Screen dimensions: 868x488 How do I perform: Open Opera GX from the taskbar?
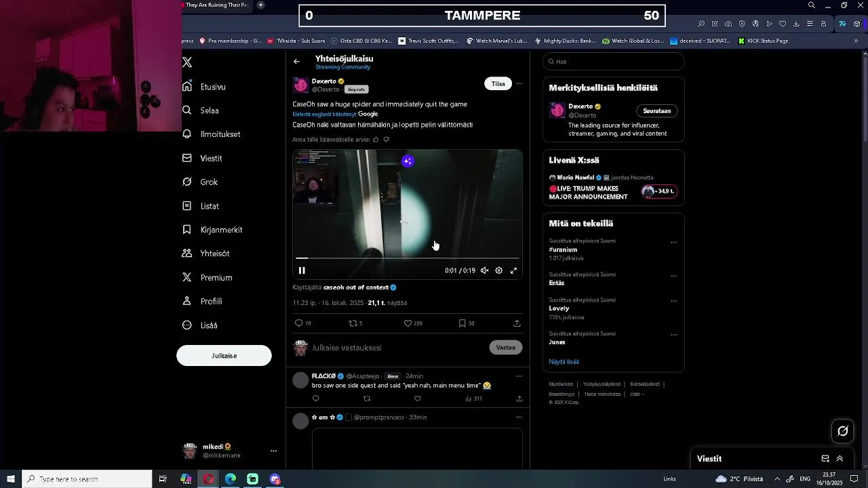click(208, 479)
